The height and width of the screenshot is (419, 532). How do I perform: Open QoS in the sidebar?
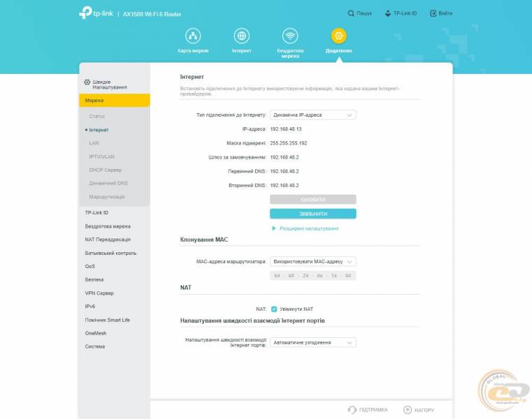tap(90, 266)
